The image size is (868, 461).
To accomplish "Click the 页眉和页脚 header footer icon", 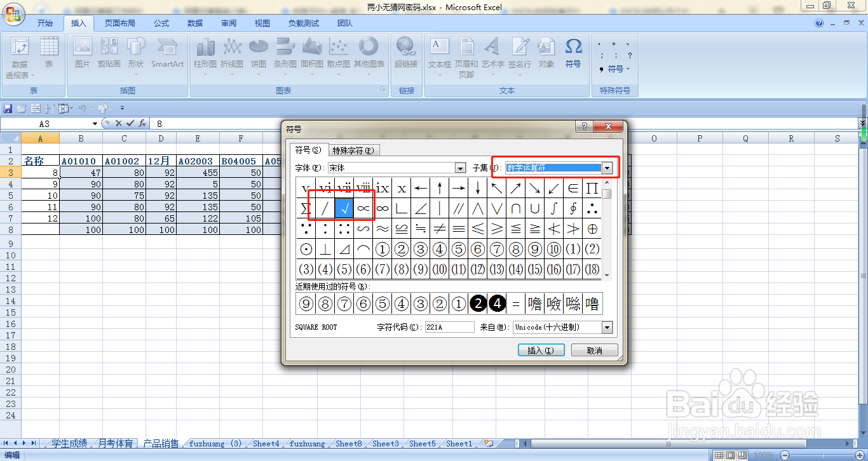I will point(466,58).
